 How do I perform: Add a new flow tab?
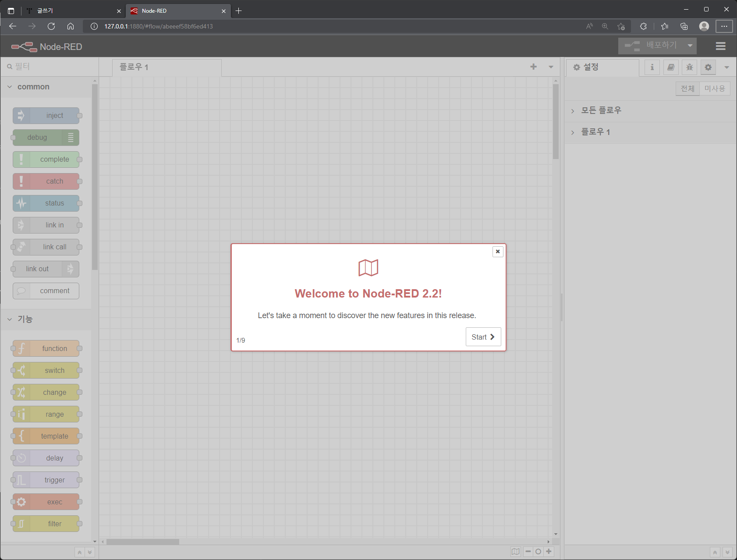click(533, 67)
